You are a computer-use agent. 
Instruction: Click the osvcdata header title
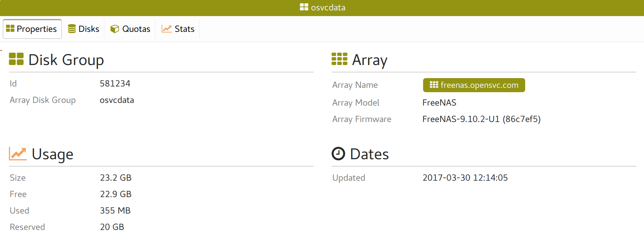[x=328, y=7]
